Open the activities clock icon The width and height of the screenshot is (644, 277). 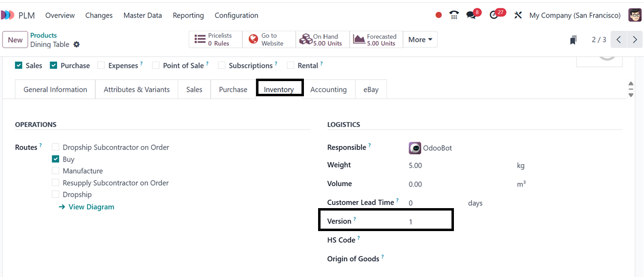point(494,15)
